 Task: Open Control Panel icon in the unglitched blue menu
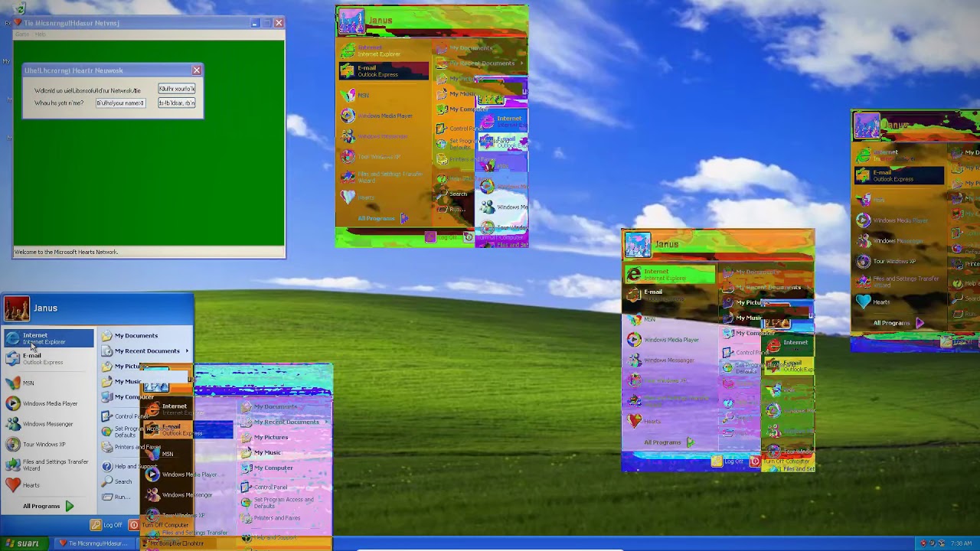tap(106, 416)
